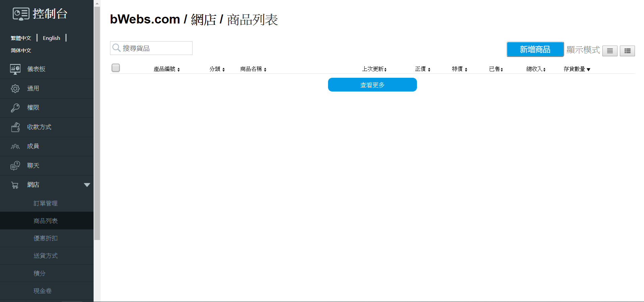The width and height of the screenshot is (644, 302).
Task: Click the wallet icon for 收款方式
Action: 15,127
